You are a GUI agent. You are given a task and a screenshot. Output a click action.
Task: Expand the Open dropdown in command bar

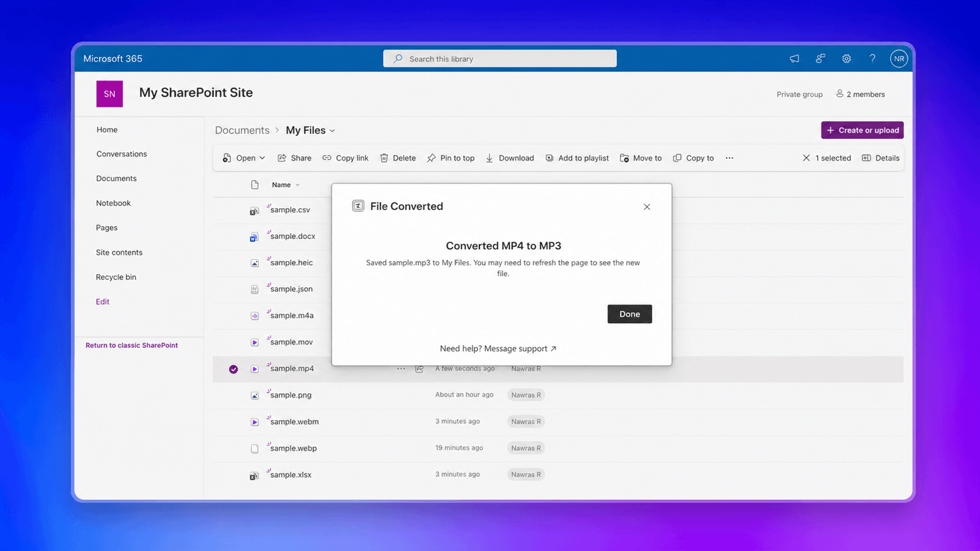(x=262, y=158)
